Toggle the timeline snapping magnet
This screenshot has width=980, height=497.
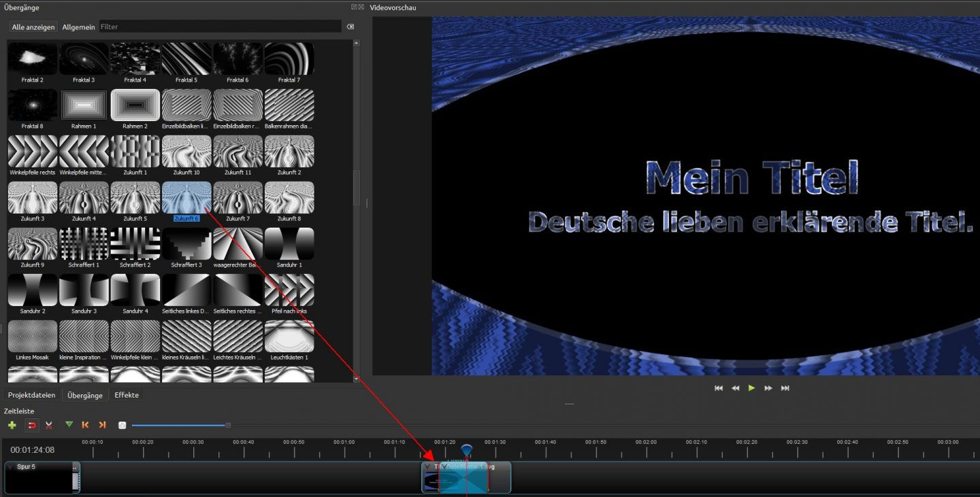(x=31, y=425)
